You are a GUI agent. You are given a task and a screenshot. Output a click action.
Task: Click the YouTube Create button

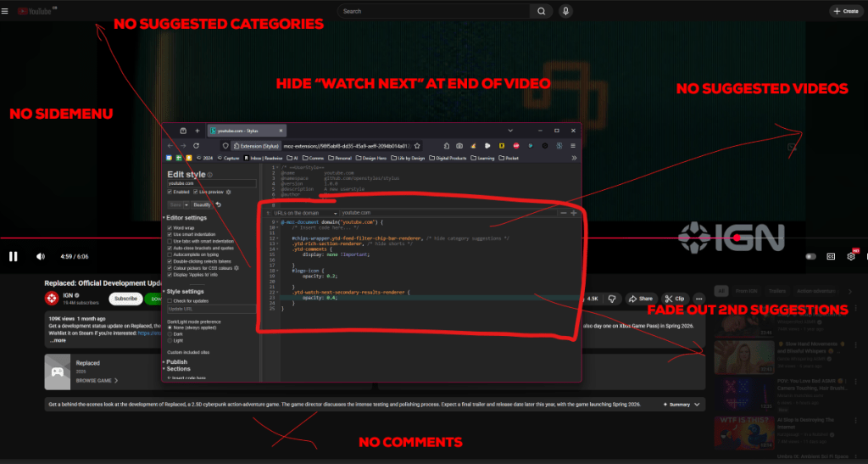[846, 11]
